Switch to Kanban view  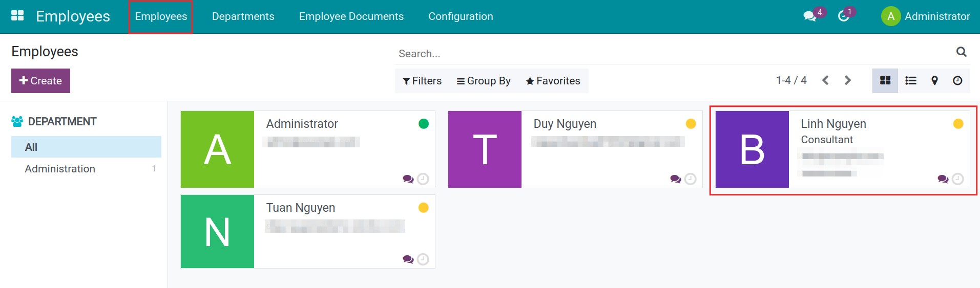pos(885,81)
